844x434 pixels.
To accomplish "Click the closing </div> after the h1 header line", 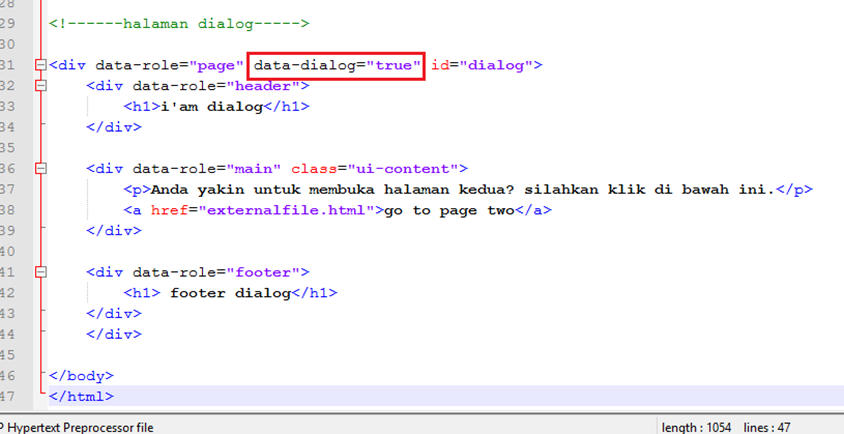I will pos(114,128).
